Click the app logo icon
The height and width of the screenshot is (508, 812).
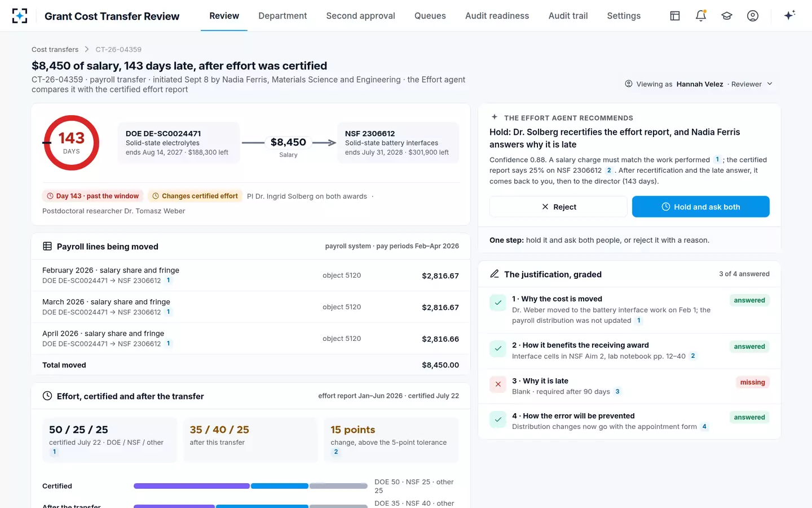[20, 16]
